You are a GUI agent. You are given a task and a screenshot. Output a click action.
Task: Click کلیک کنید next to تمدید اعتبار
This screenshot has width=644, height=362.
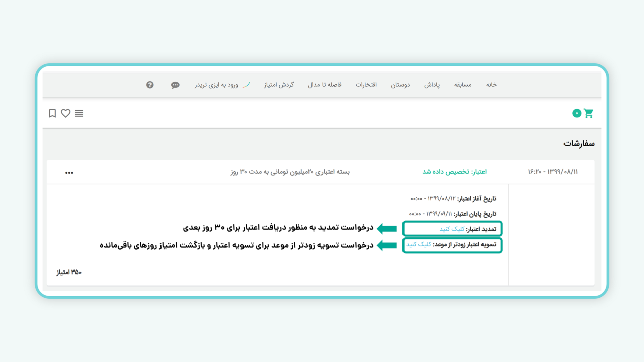coord(452,229)
